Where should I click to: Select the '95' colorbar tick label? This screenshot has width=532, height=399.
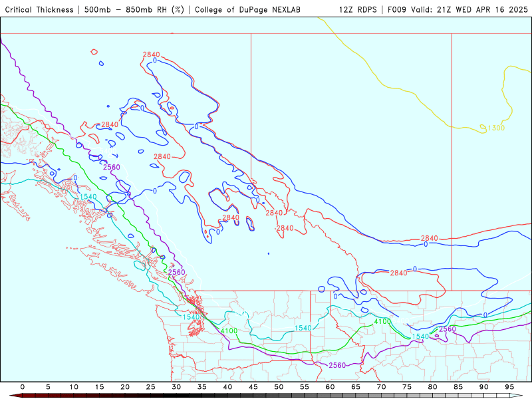coord(509,387)
